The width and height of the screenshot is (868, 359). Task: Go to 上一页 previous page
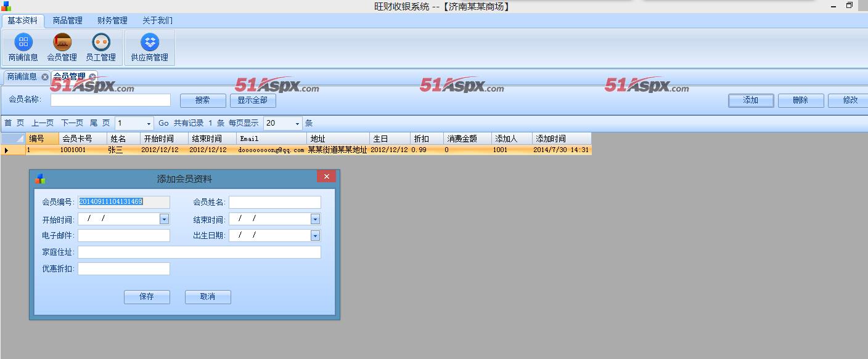click(x=43, y=123)
